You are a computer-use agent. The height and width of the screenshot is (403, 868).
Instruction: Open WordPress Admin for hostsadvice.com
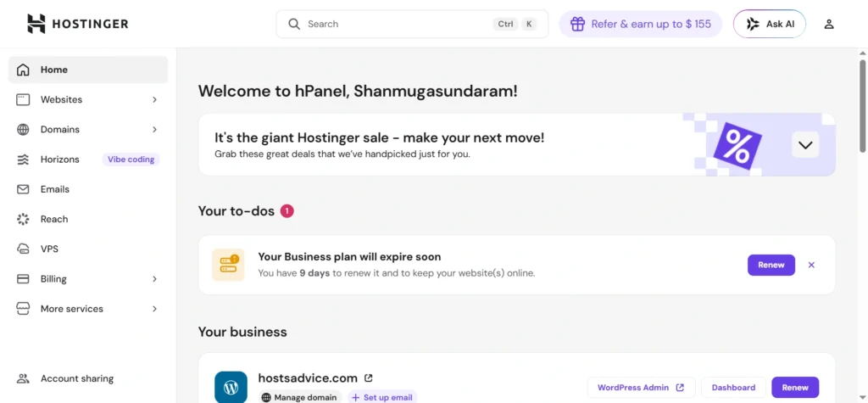tap(641, 388)
